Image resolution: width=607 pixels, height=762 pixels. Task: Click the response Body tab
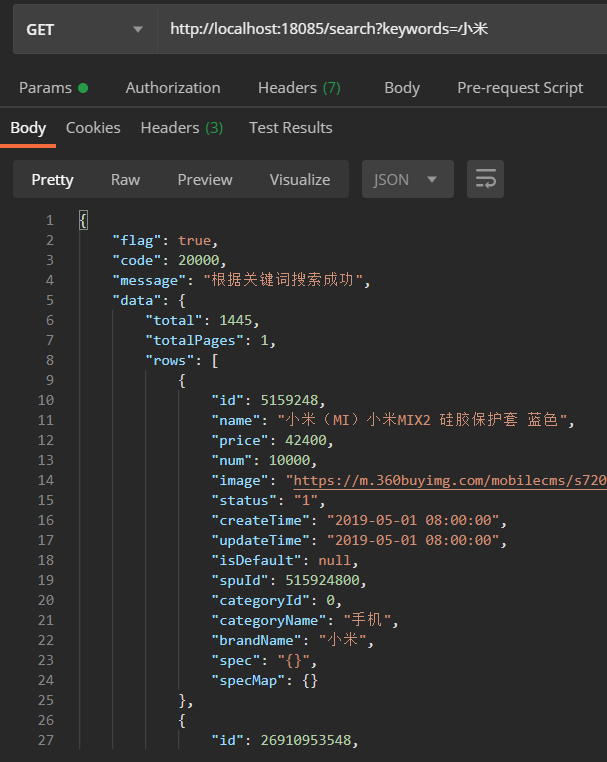point(28,128)
